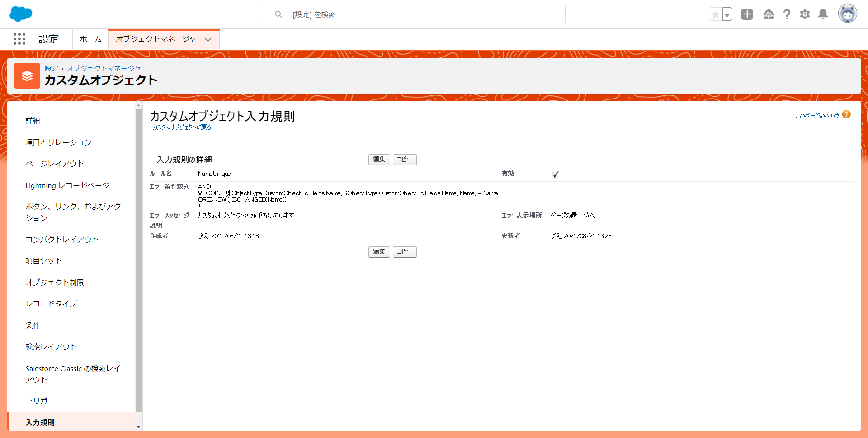
Task: Open the App Launcher grid icon
Action: pyautogui.click(x=19, y=39)
